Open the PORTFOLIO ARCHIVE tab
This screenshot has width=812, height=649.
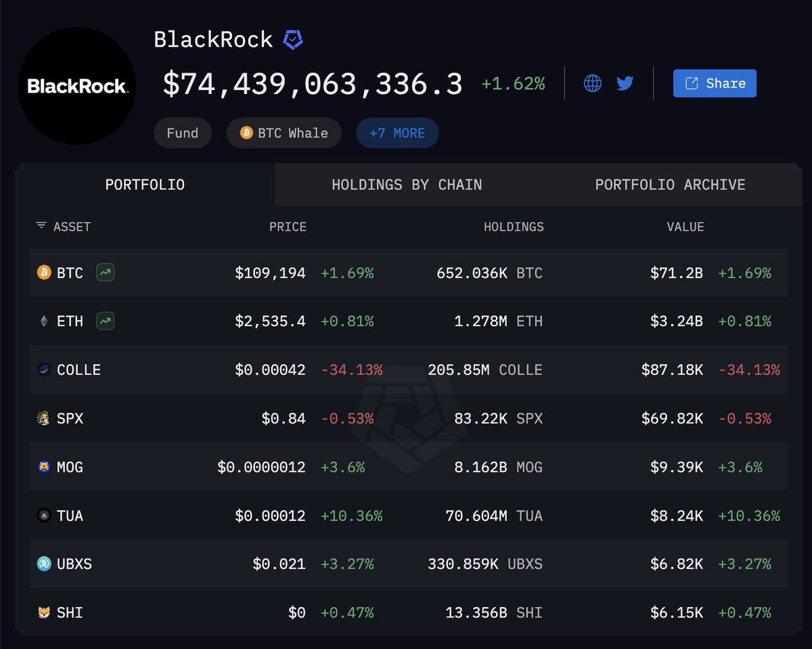coord(670,184)
